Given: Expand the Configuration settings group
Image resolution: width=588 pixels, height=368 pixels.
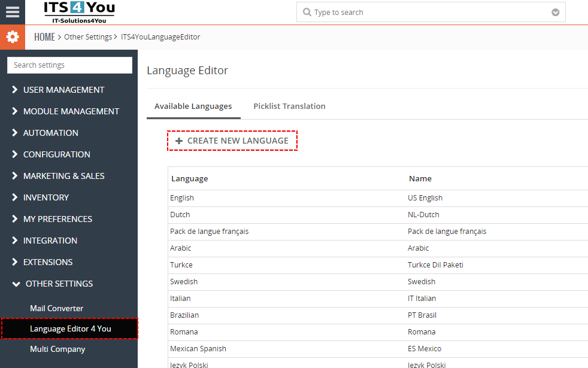Looking at the screenshot, I should [x=56, y=154].
